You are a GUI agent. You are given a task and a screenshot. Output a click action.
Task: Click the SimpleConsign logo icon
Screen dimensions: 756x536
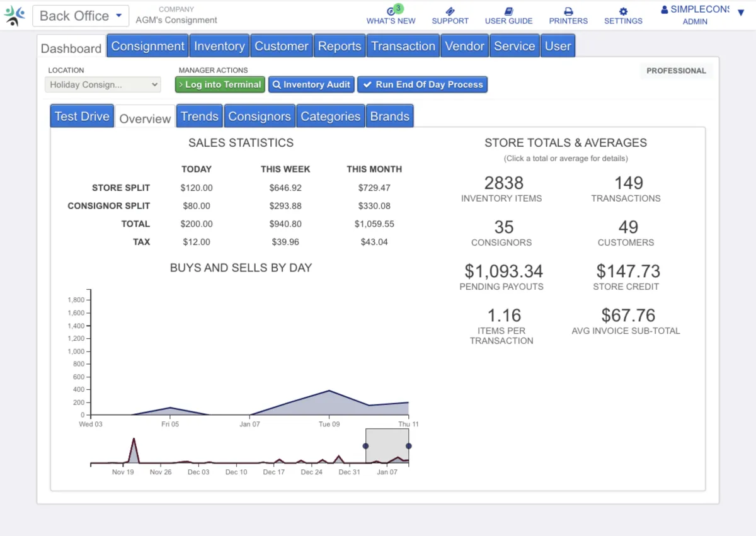click(15, 16)
